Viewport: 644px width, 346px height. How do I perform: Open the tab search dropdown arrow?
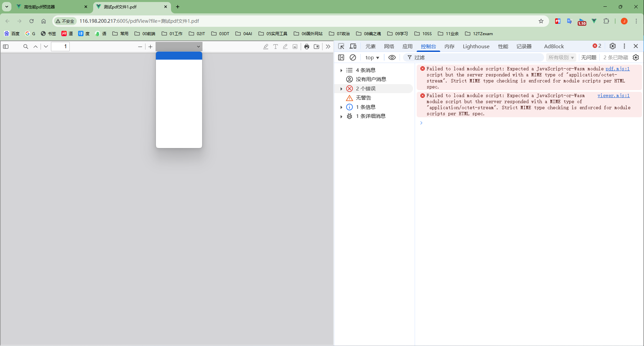(7, 7)
